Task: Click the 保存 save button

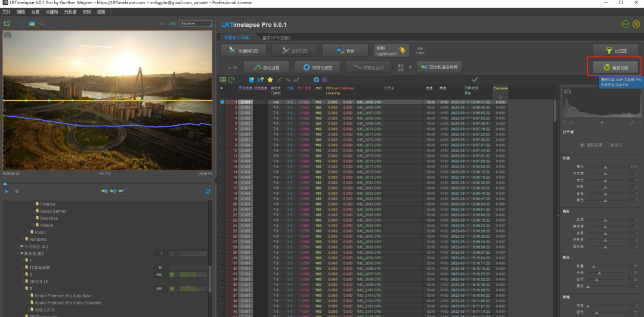Action: point(345,51)
